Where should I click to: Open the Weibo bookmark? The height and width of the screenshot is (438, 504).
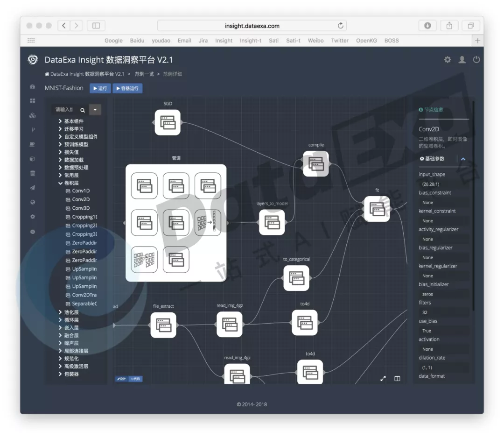(315, 41)
